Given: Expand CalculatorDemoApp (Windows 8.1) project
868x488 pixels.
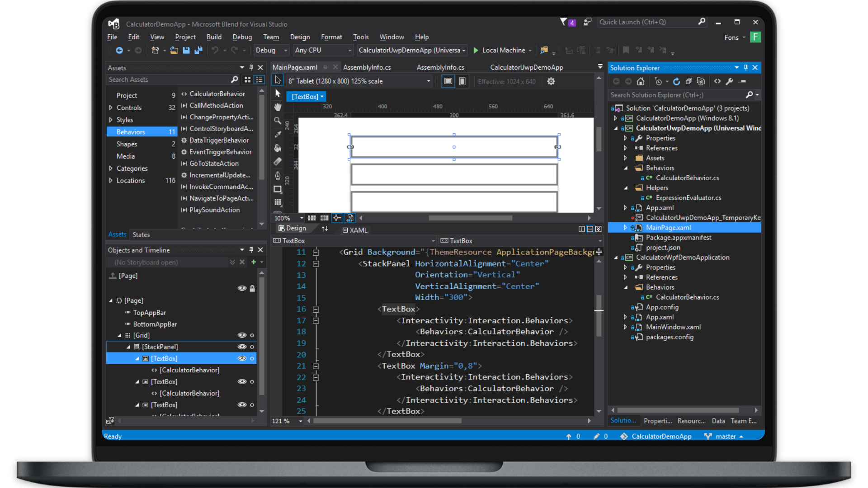Looking at the screenshot, I should 615,118.
